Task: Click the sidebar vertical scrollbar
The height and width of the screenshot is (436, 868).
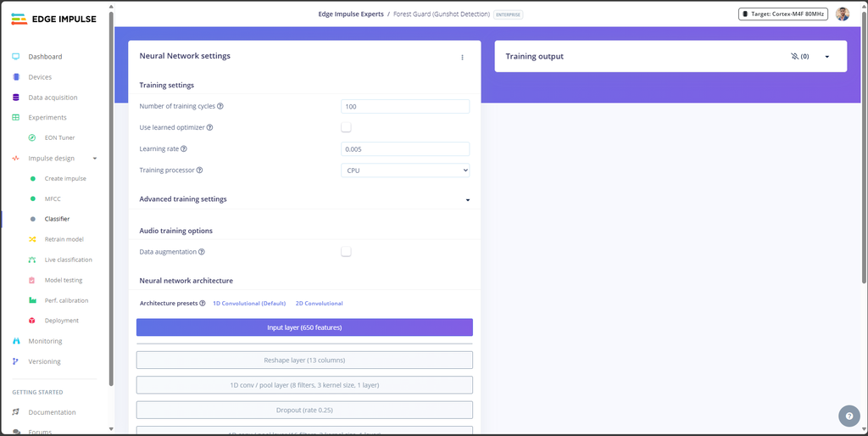Action: [111, 199]
